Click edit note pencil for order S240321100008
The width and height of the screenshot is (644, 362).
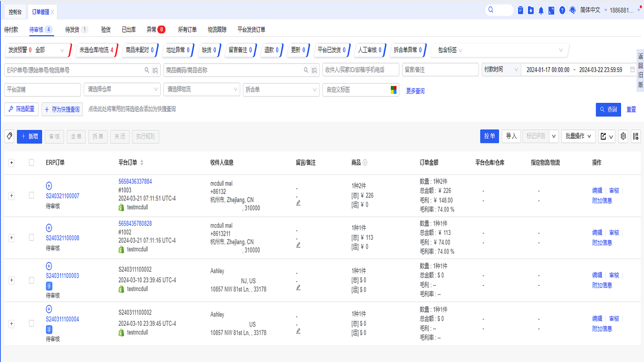click(298, 245)
